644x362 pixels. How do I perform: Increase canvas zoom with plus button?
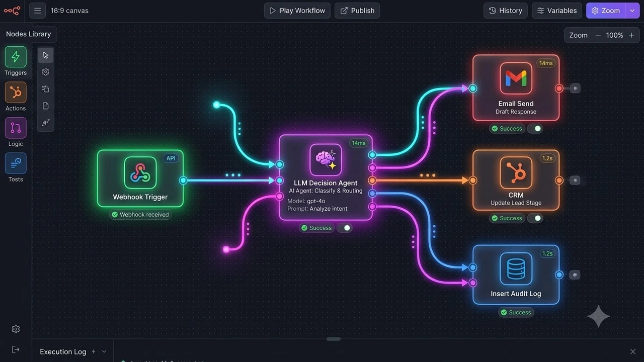coord(631,35)
